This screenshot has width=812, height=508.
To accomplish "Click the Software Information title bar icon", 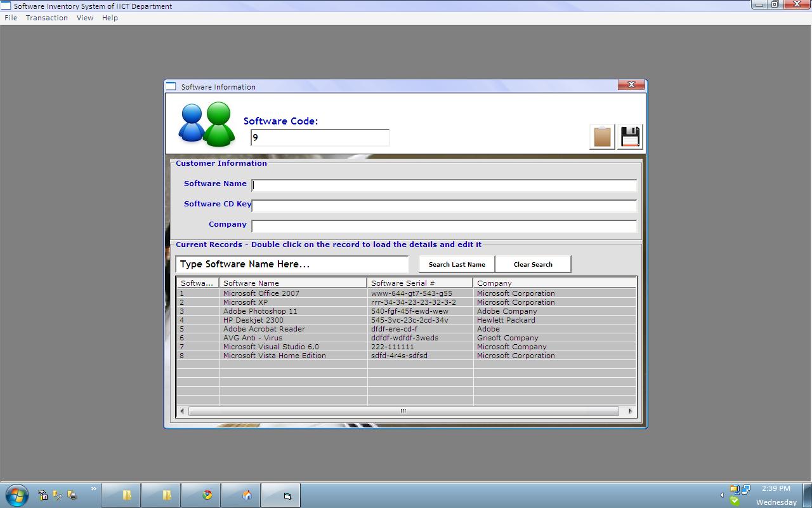I will tap(171, 86).
